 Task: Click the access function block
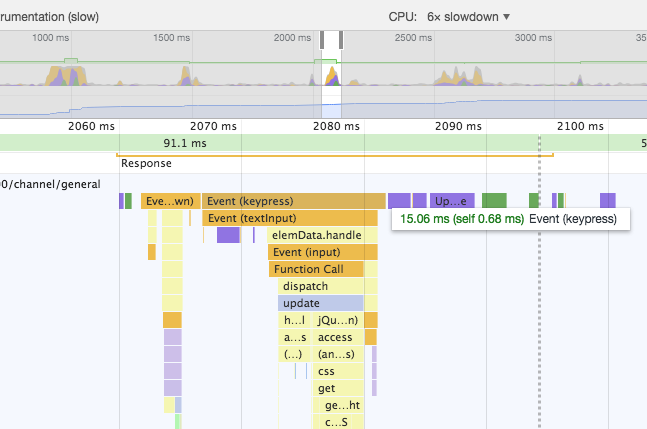coord(336,337)
